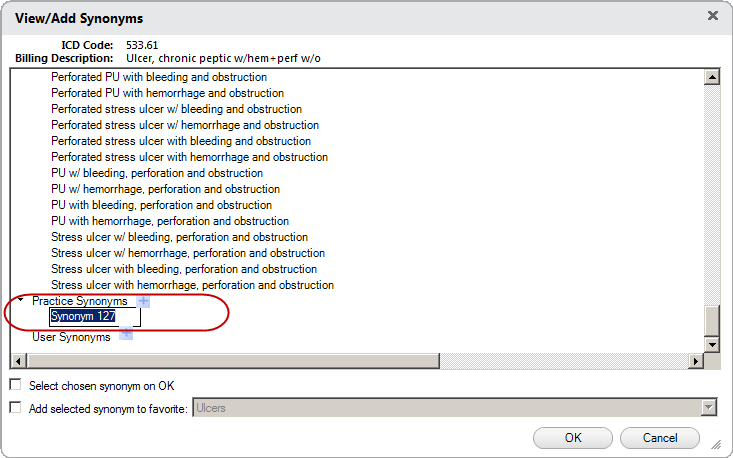Select 'Perforated stress ulcer w/ hemorrhage and obstruction'
This screenshot has height=458, width=733.
tap(185, 125)
